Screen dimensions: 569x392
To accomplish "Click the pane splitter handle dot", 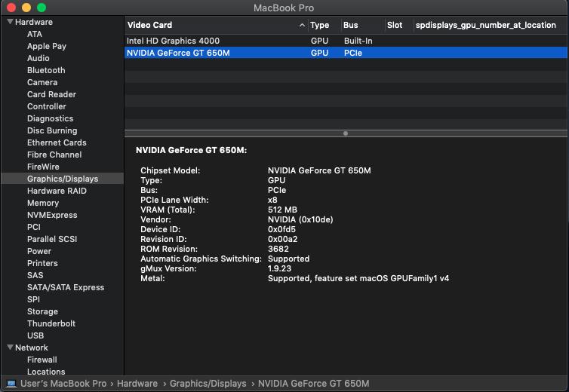I will pyautogui.click(x=346, y=133).
